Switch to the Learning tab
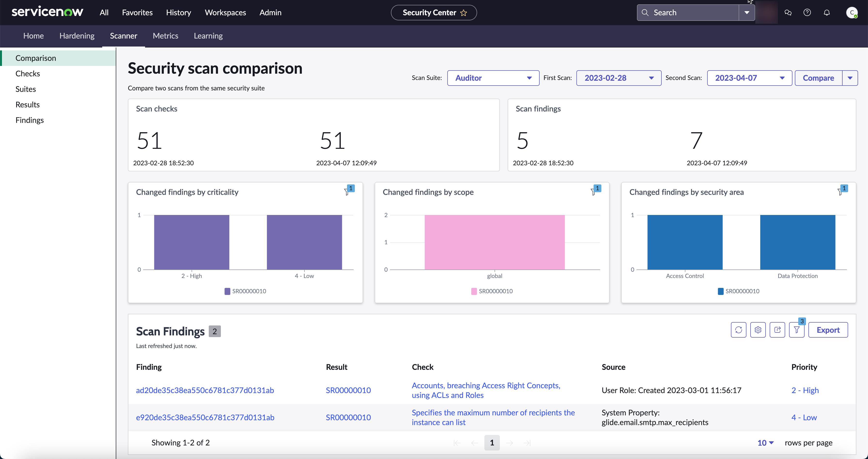 pyautogui.click(x=208, y=36)
